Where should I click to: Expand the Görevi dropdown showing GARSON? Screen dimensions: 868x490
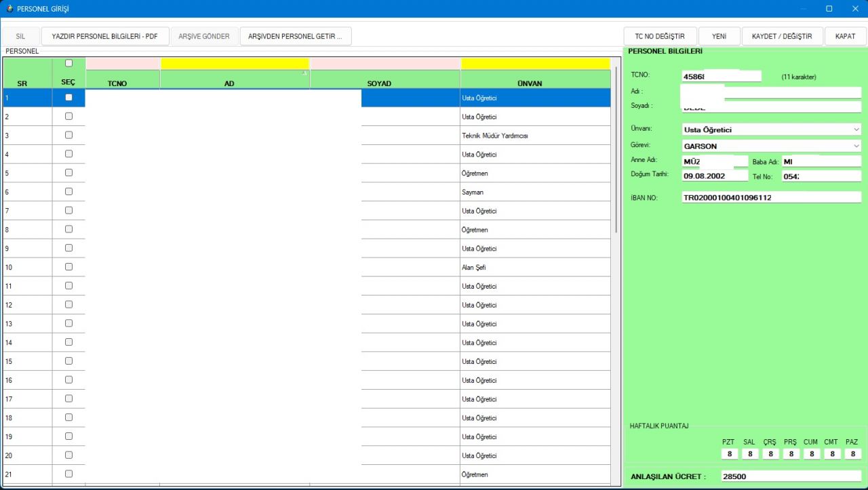[x=856, y=146]
